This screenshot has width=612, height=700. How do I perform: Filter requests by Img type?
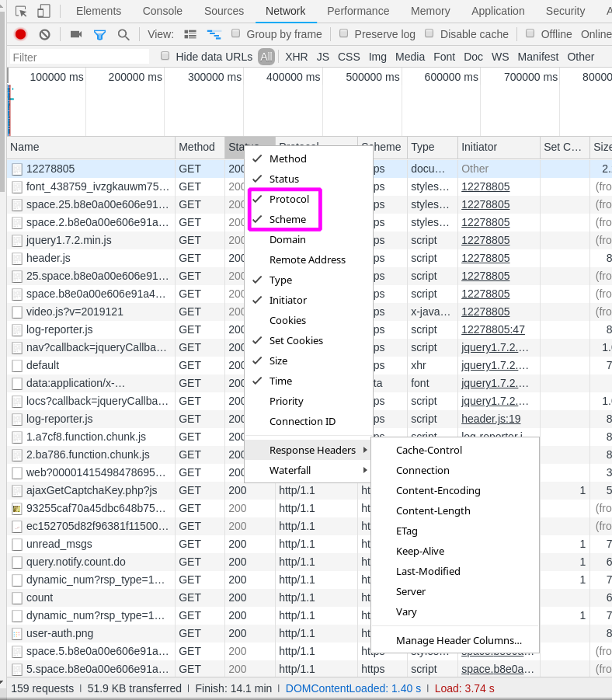(377, 57)
